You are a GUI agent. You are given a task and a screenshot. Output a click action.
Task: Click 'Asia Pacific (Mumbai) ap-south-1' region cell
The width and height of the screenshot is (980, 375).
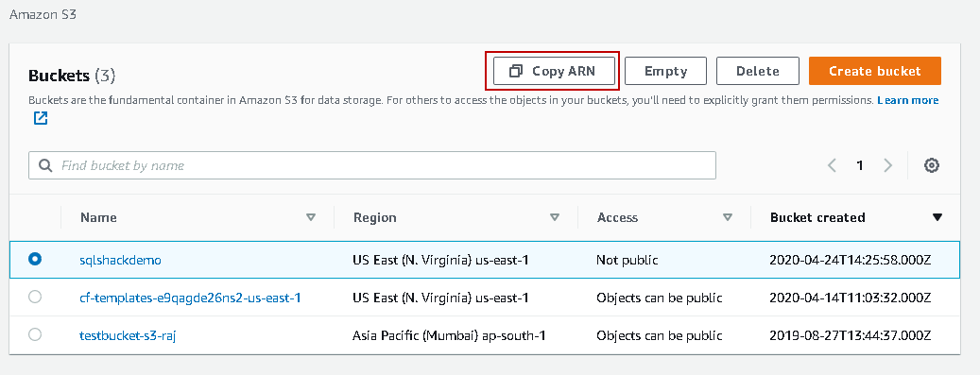point(450,335)
